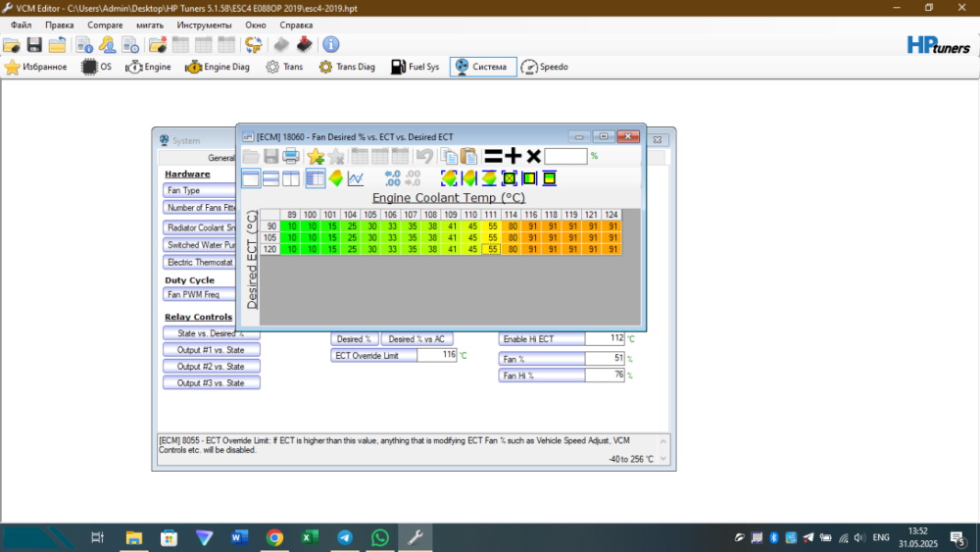This screenshot has width=980, height=552.
Task: Open the Compare menu
Action: click(x=105, y=24)
